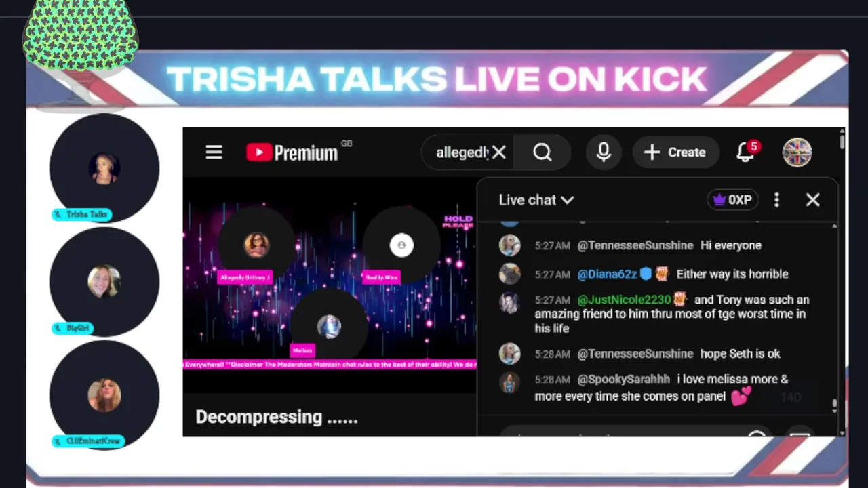Click the pink heart emoji in chat
Screen dimensions: 868x488
coord(741,396)
